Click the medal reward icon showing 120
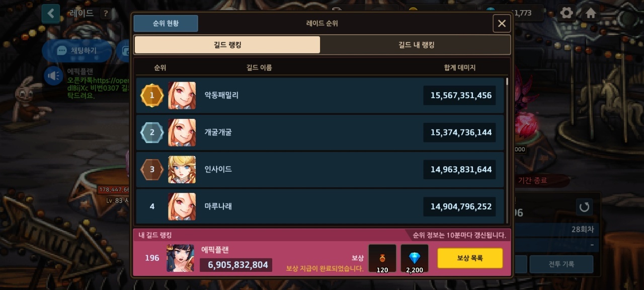644x290 pixels. [382, 258]
